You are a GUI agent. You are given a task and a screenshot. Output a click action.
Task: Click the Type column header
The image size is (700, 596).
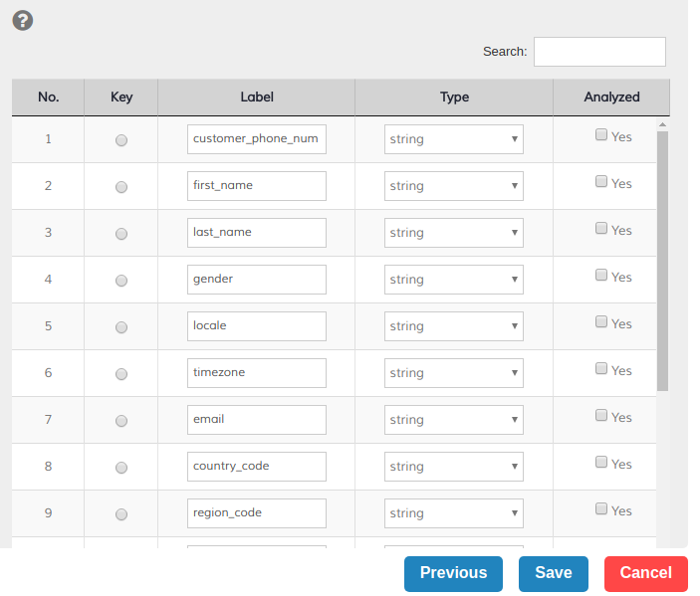pyautogui.click(x=454, y=98)
